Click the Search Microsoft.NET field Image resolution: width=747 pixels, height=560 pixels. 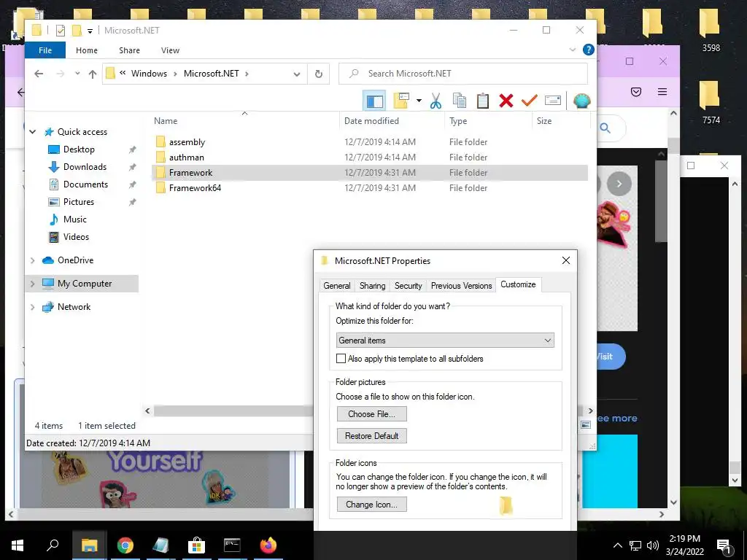click(x=463, y=74)
